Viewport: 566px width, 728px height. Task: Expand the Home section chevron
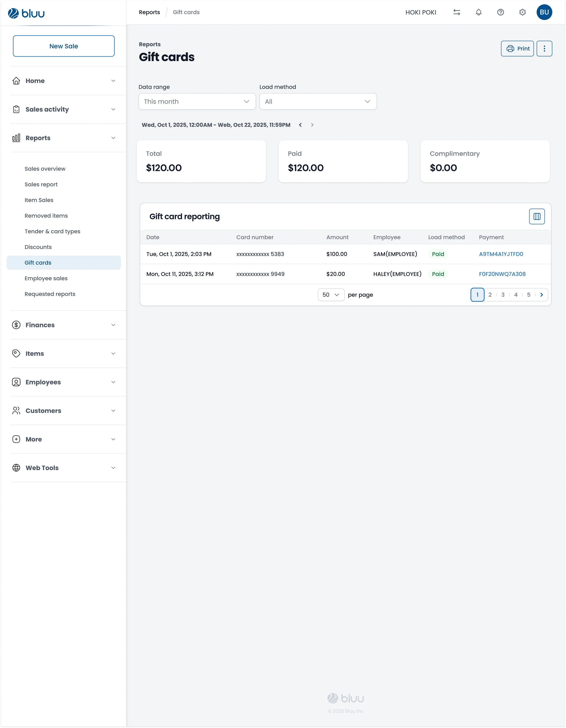[x=113, y=81]
